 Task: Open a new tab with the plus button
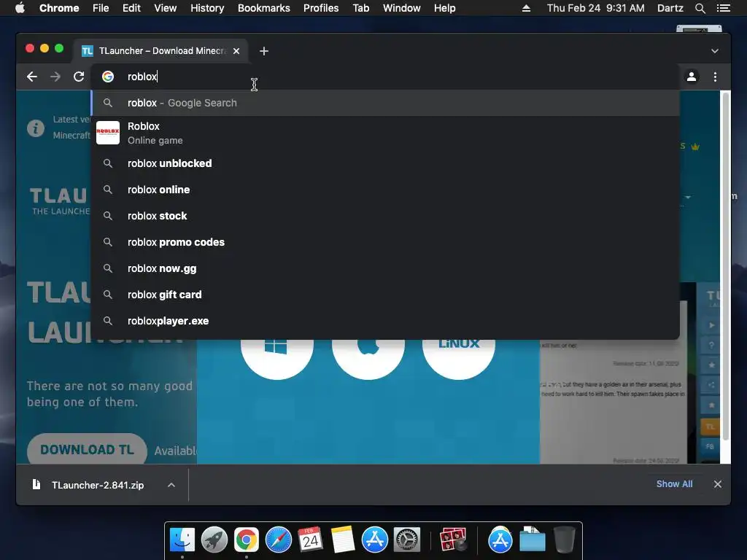click(x=264, y=51)
